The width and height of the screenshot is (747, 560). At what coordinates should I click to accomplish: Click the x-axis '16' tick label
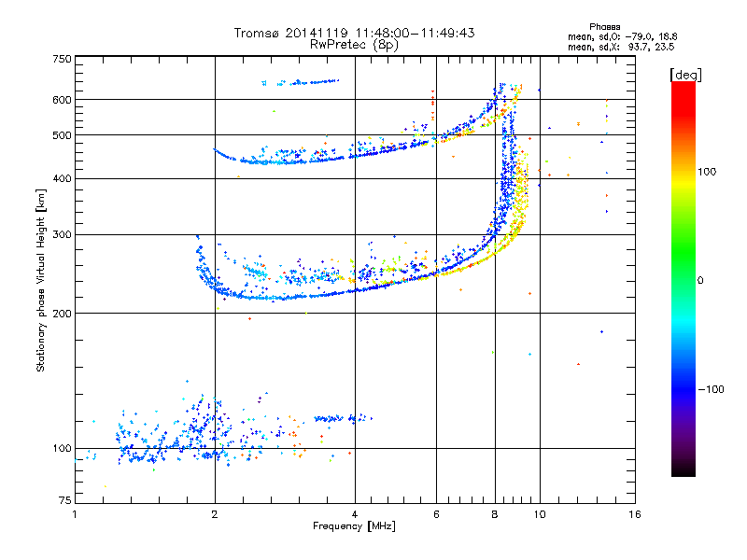(x=635, y=514)
